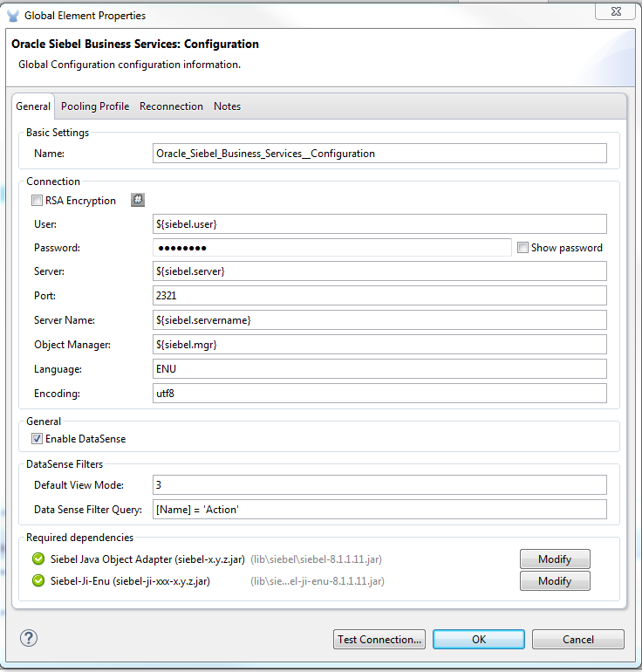Viewport: 642px width, 672px height.
Task: Toggle the Show password checkbox
Action: coord(522,247)
